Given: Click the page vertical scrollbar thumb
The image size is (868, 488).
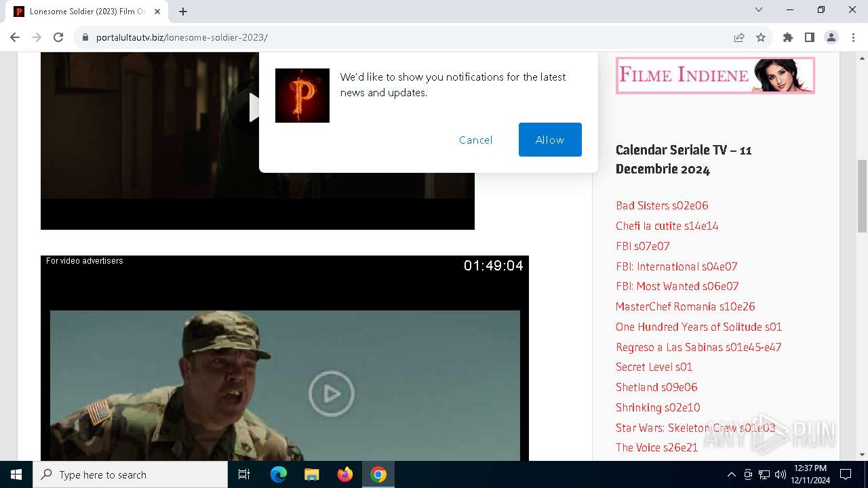Looking at the screenshot, I should (x=862, y=197).
